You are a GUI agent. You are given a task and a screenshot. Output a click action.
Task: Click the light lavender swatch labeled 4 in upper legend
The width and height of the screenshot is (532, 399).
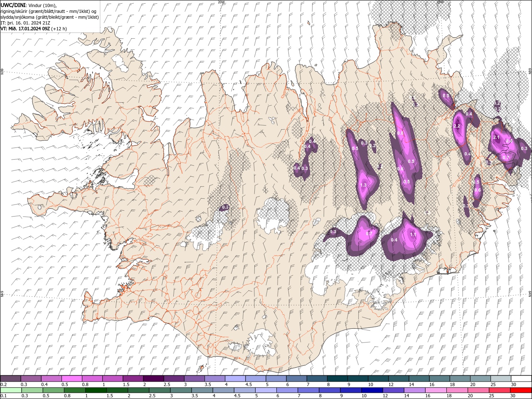(235, 379)
